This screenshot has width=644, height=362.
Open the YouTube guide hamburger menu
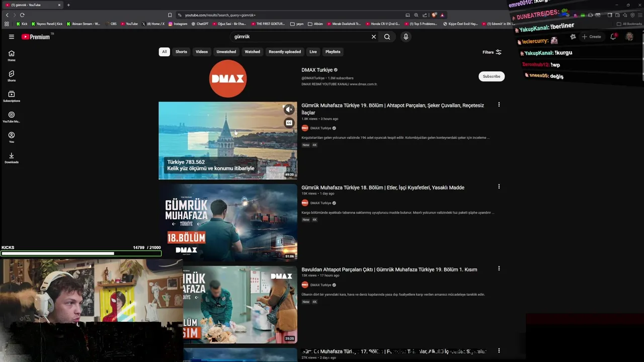point(11,37)
